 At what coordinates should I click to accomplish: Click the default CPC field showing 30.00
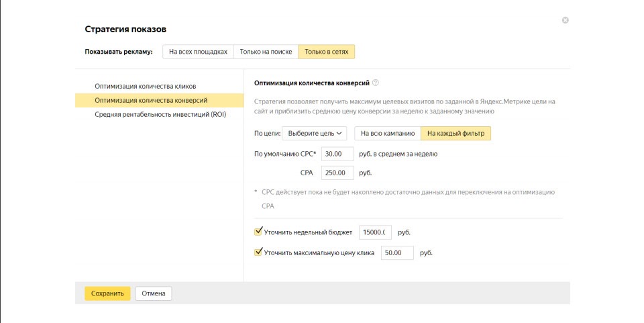point(337,154)
